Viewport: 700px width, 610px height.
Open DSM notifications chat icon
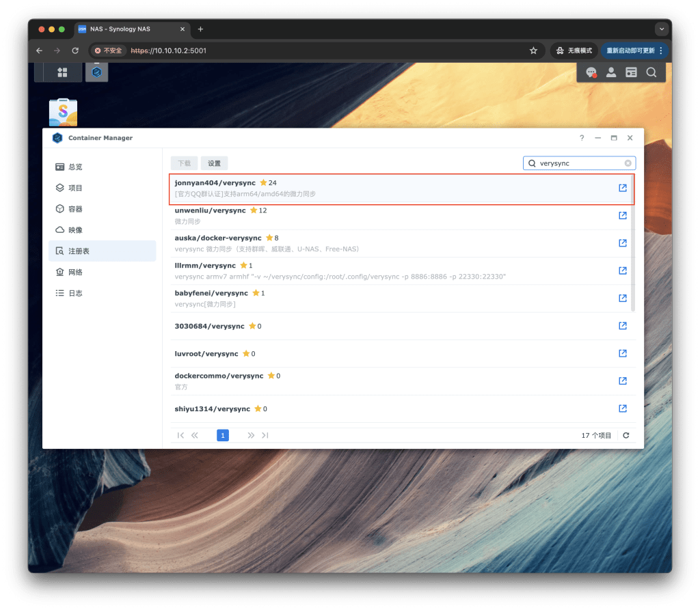591,72
